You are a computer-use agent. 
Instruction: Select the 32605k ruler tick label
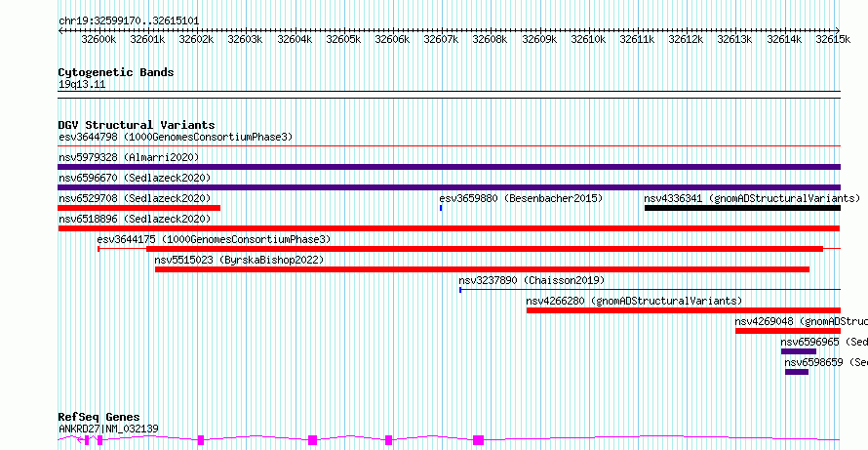coord(343,39)
